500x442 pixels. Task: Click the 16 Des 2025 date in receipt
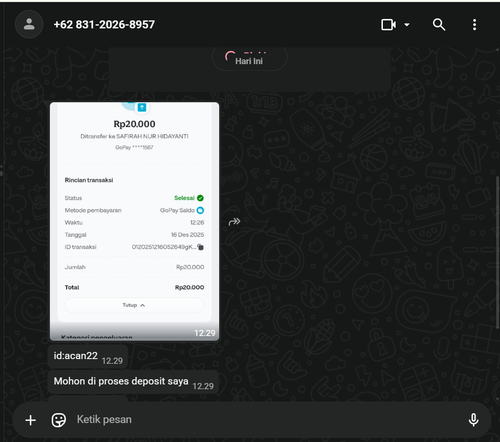click(187, 235)
